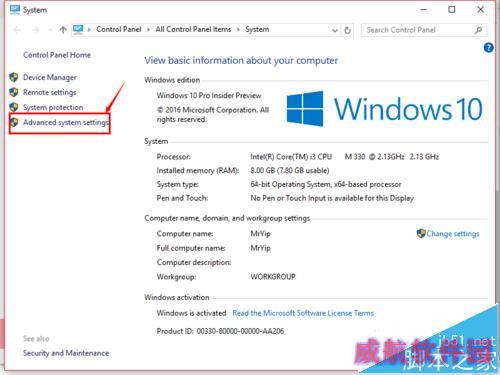Click Change settings link
This screenshot has height=375, width=500.
(453, 234)
